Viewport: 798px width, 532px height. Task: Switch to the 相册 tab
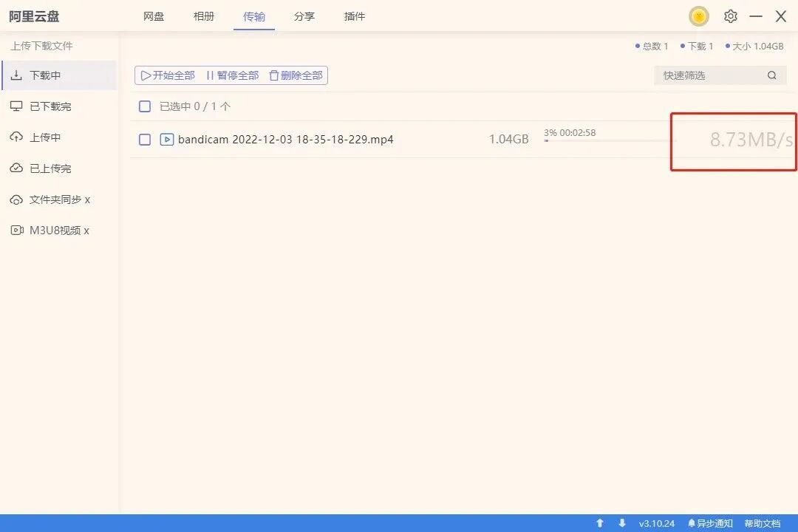204,16
